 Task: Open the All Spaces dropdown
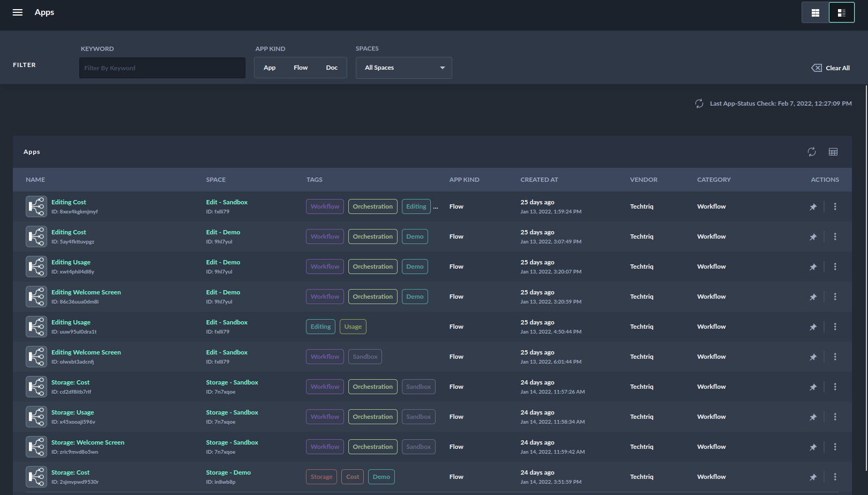[x=404, y=68]
